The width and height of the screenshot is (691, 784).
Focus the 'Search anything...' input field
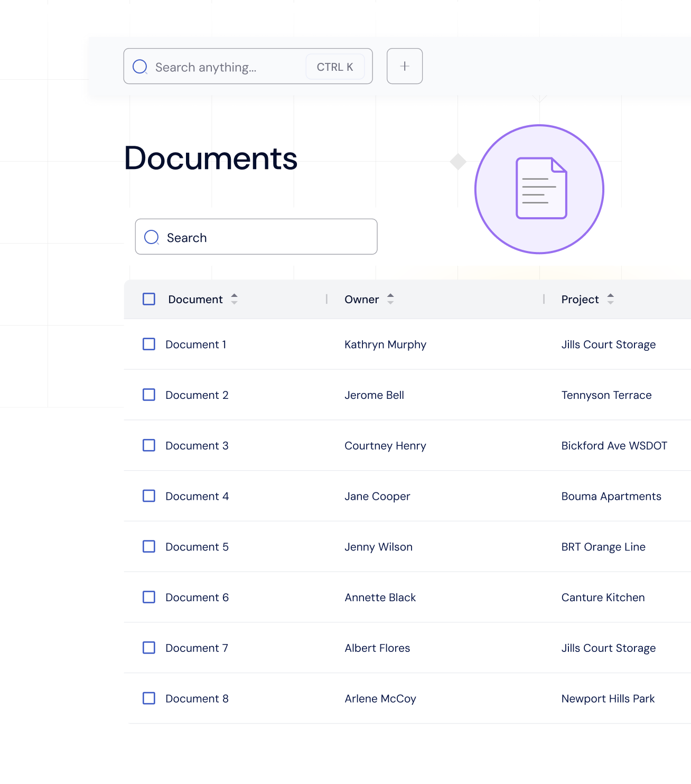point(227,67)
